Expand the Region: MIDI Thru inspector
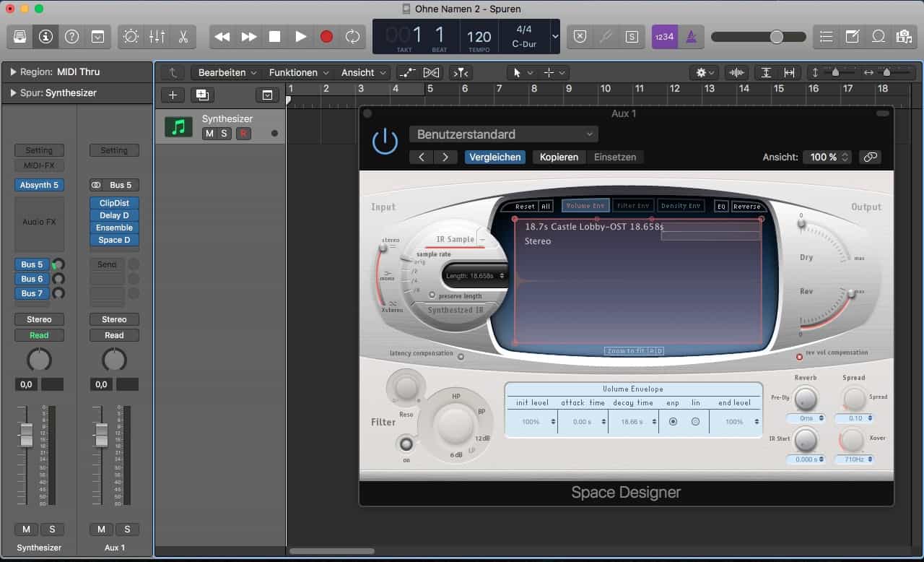Screen dimensions: 924x562 coord(13,72)
